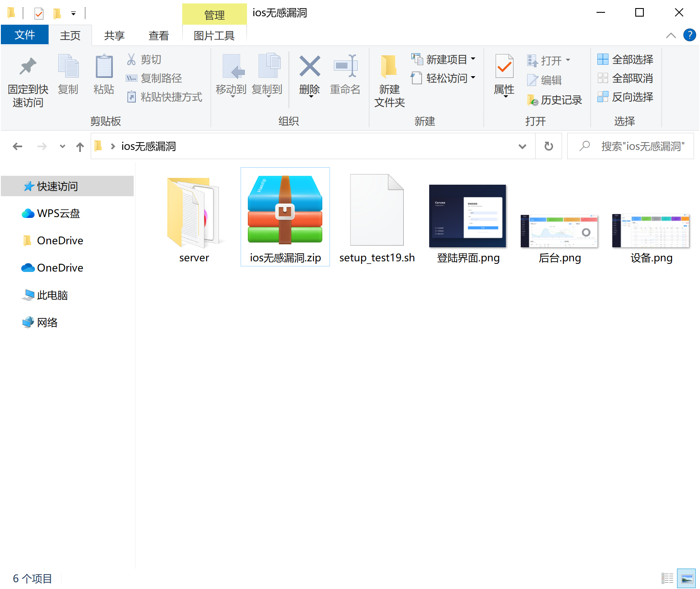Click the refresh icon beside the address bar

coord(549,146)
